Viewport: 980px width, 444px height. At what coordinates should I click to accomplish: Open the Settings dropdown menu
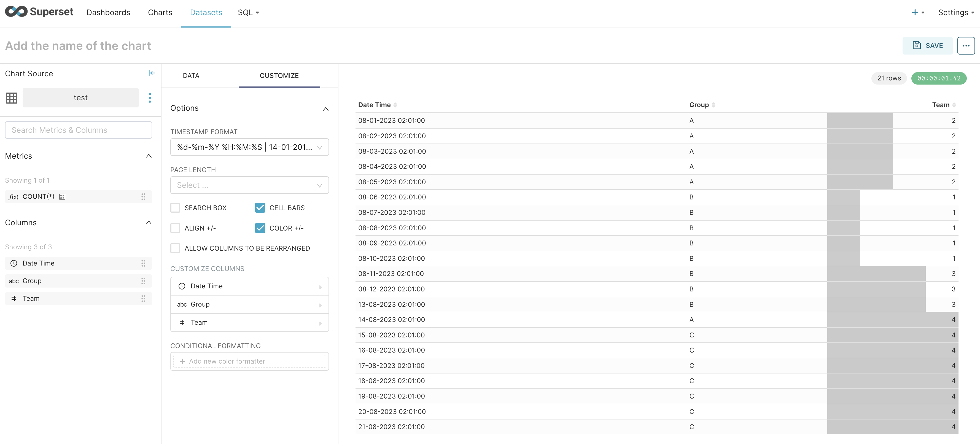click(x=956, y=12)
